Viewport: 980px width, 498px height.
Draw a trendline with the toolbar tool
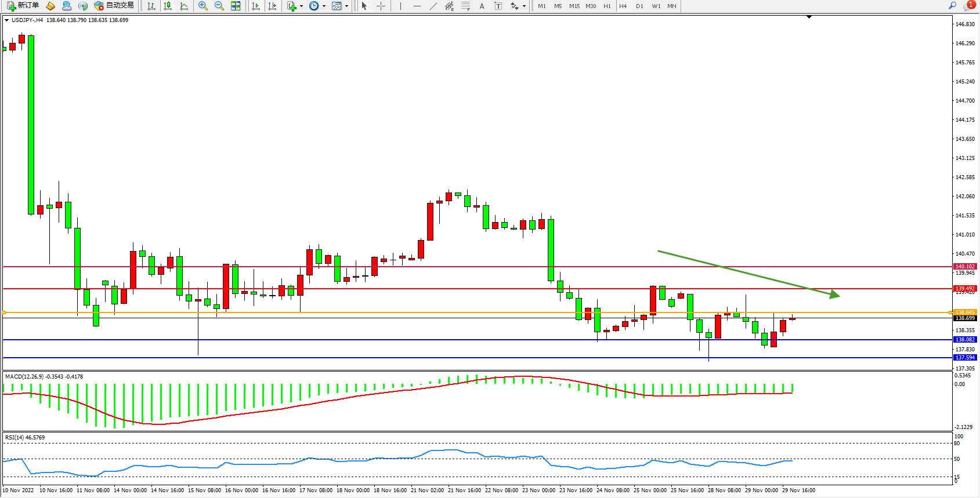click(x=433, y=6)
